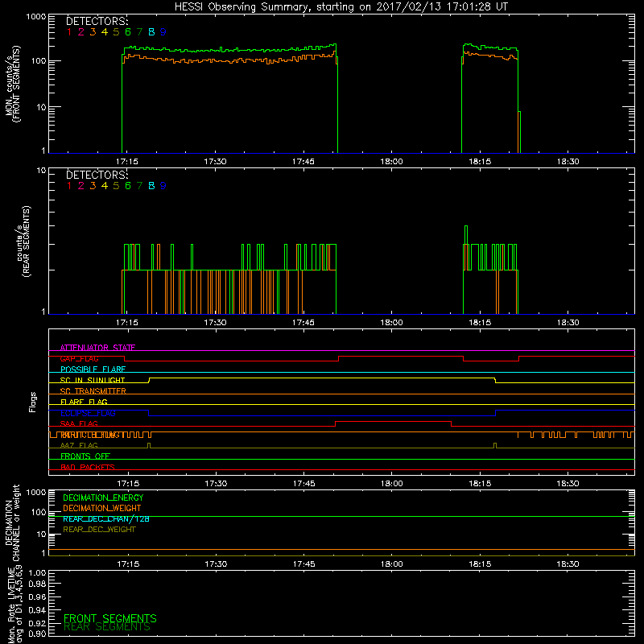Screen dimensions: 644x644
Task: Click the rear segments spike near 18:12
Action: click(x=466, y=236)
